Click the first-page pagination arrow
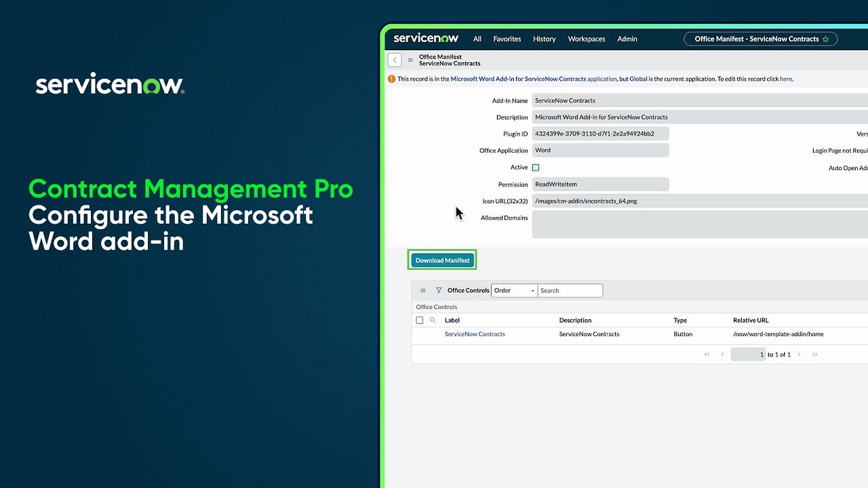 coord(706,354)
